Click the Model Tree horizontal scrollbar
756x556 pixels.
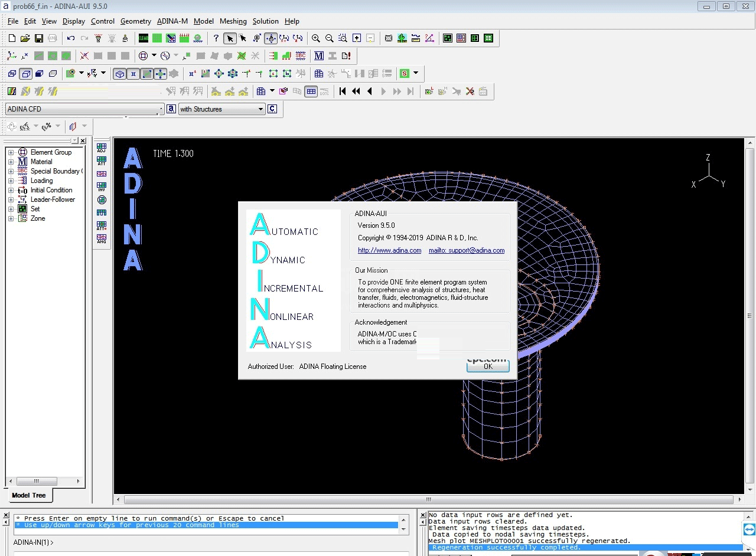(x=44, y=482)
